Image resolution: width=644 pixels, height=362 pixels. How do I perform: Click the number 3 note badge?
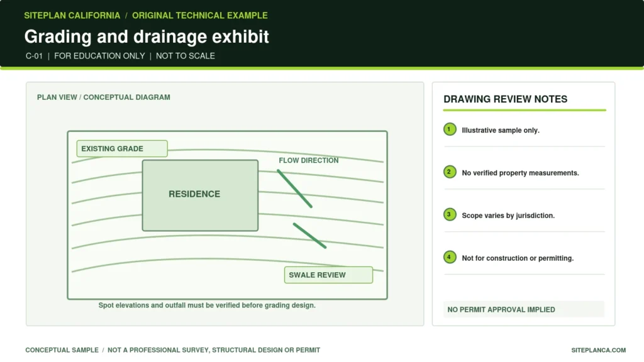point(450,215)
